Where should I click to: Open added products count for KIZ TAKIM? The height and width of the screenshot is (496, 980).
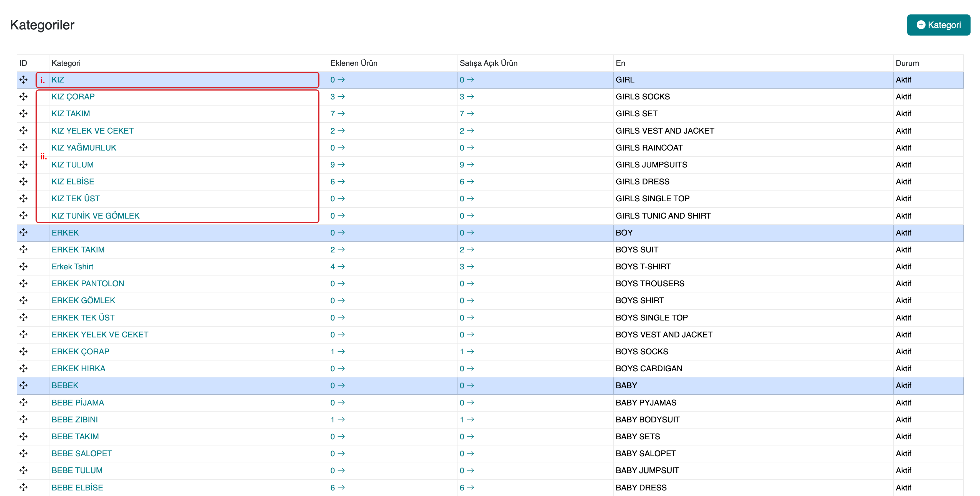(x=337, y=114)
